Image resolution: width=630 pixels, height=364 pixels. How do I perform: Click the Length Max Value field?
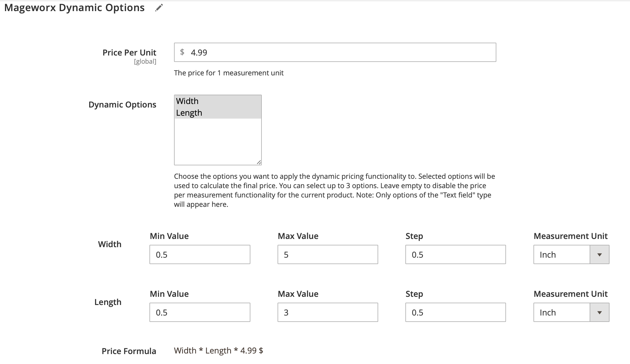328,312
